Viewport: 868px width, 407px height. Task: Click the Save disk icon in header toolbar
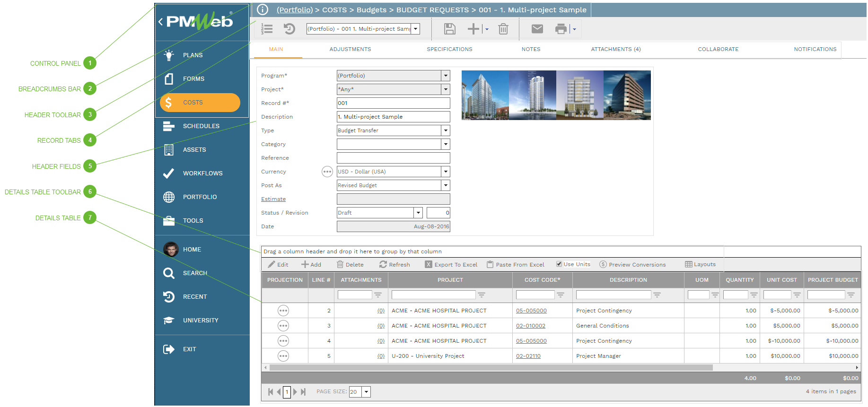(x=449, y=29)
